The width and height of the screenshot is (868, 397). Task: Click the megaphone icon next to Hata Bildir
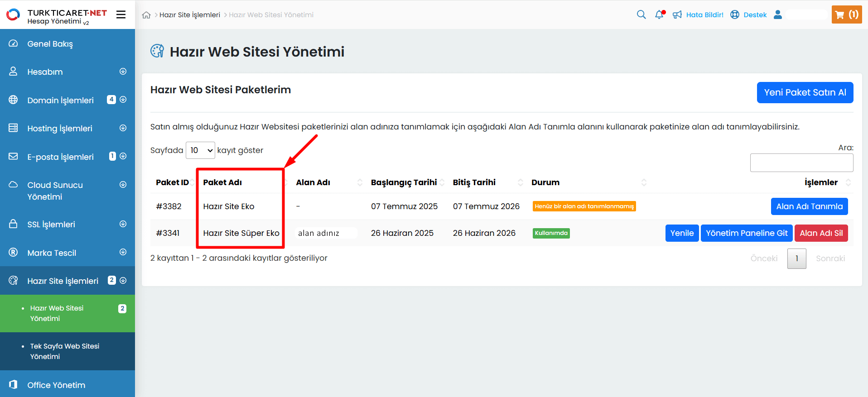677,14
